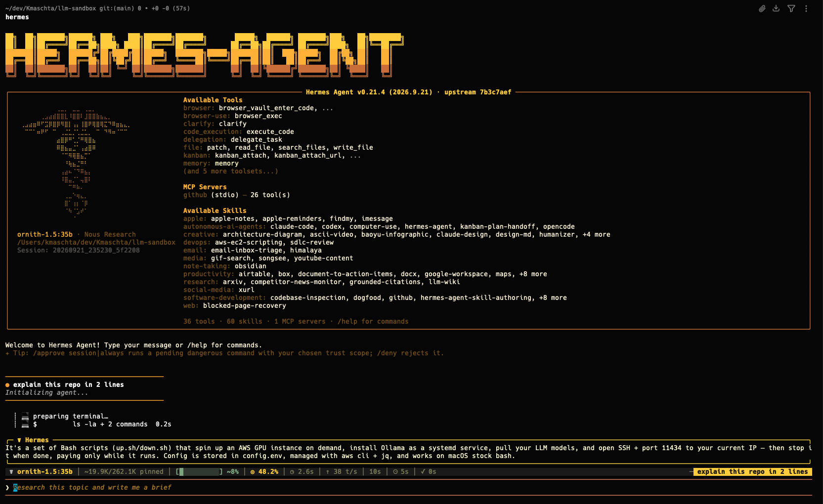Click the 'git:(main)' branch indicator in prompt header
This screenshot has width=823, height=504.
116,8
